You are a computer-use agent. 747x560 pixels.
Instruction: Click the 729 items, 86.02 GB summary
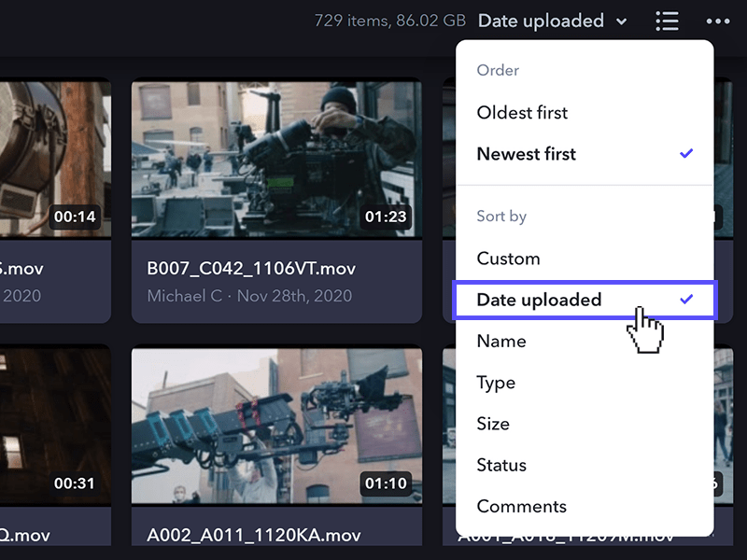click(x=390, y=21)
